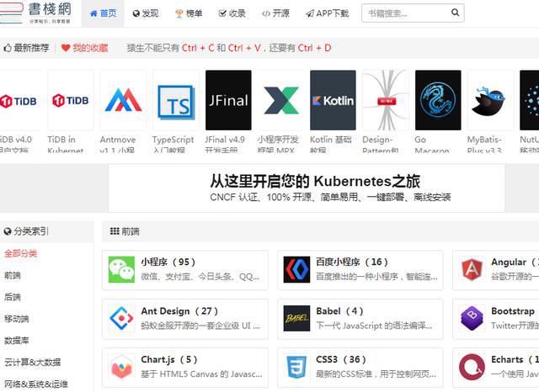539x392 pixels.
Task: Go to the 首页 nav tab
Action: pyautogui.click(x=103, y=13)
